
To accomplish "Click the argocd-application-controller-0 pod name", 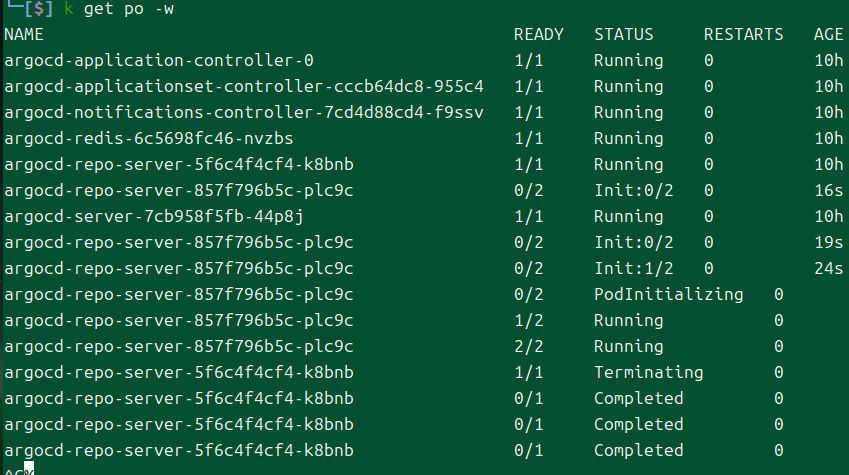I will [159, 61].
